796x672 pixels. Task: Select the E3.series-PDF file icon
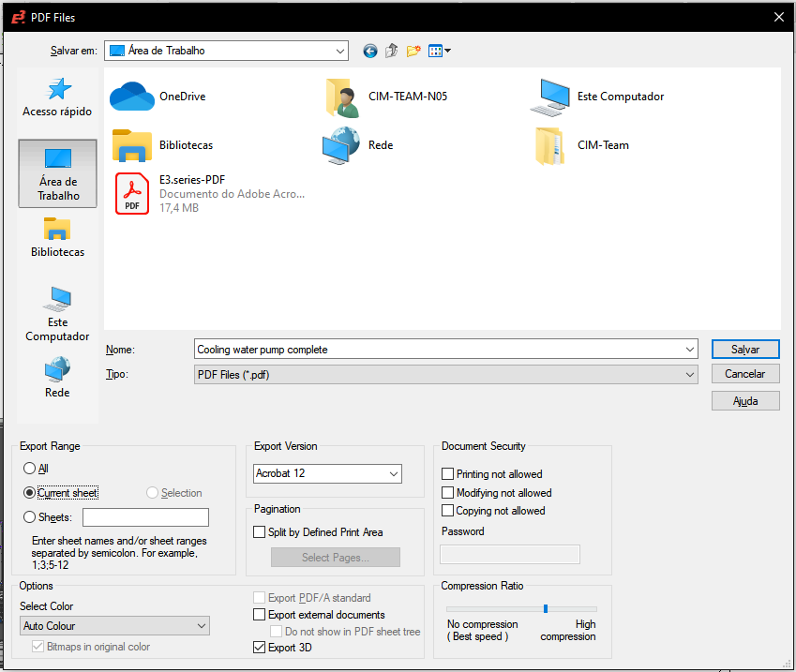coord(132,193)
